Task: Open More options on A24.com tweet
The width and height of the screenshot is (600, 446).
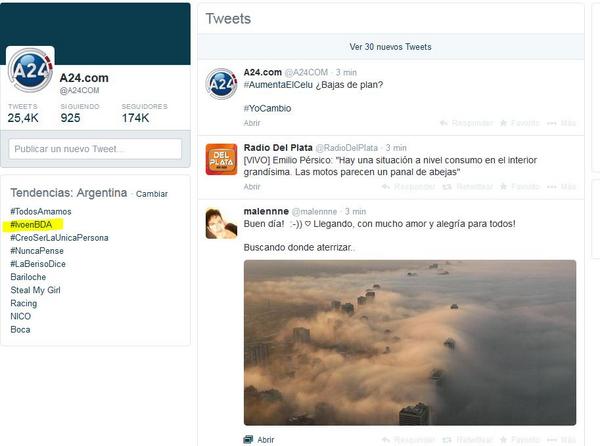Action: 561,123
